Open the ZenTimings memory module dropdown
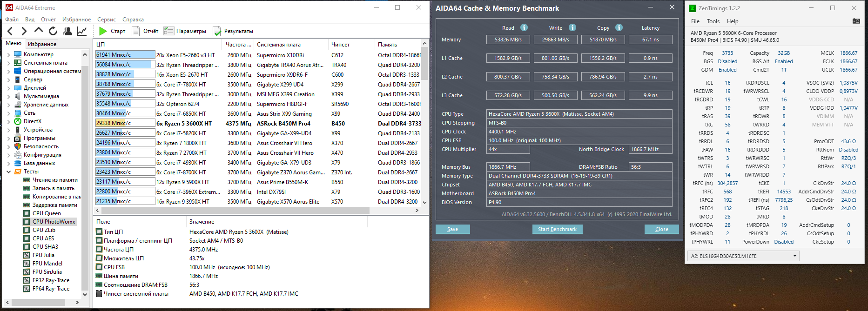 point(743,256)
